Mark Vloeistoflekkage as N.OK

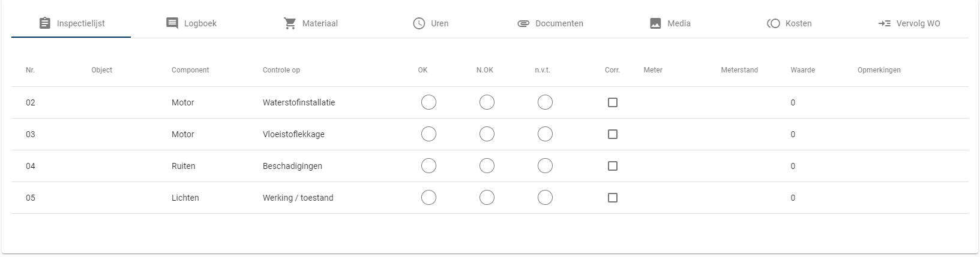point(487,134)
